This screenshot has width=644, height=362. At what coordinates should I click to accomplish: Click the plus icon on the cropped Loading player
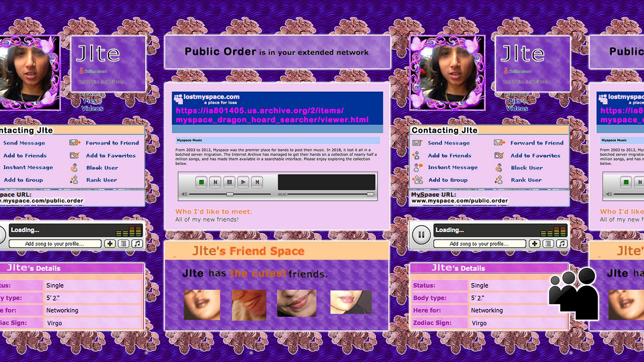(x=109, y=244)
